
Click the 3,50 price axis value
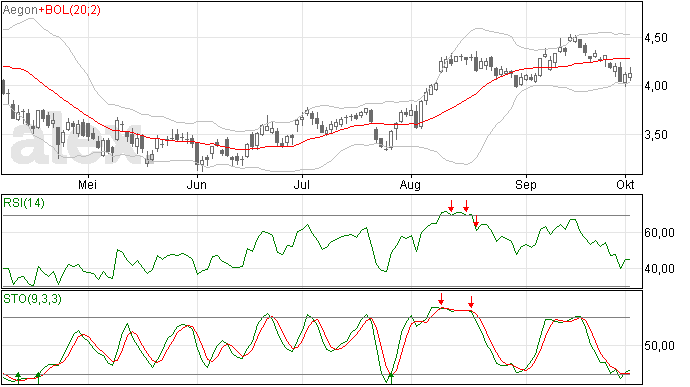tap(656, 135)
